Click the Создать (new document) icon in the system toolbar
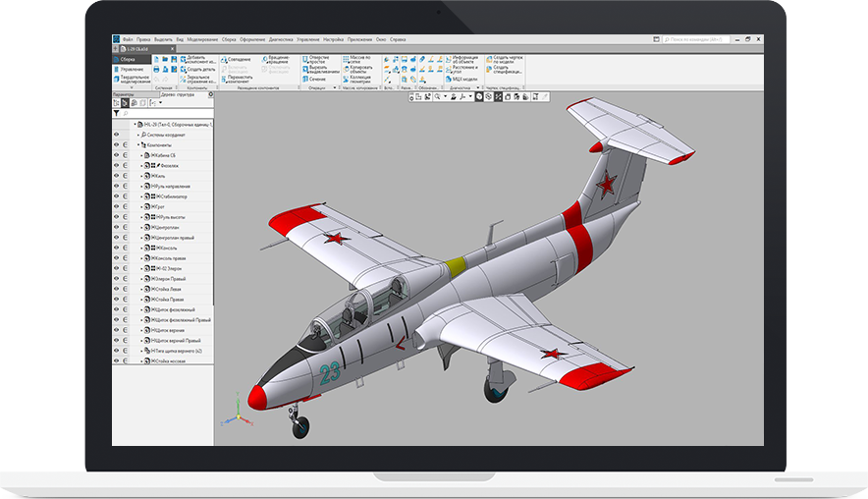 click(x=157, y=59)
